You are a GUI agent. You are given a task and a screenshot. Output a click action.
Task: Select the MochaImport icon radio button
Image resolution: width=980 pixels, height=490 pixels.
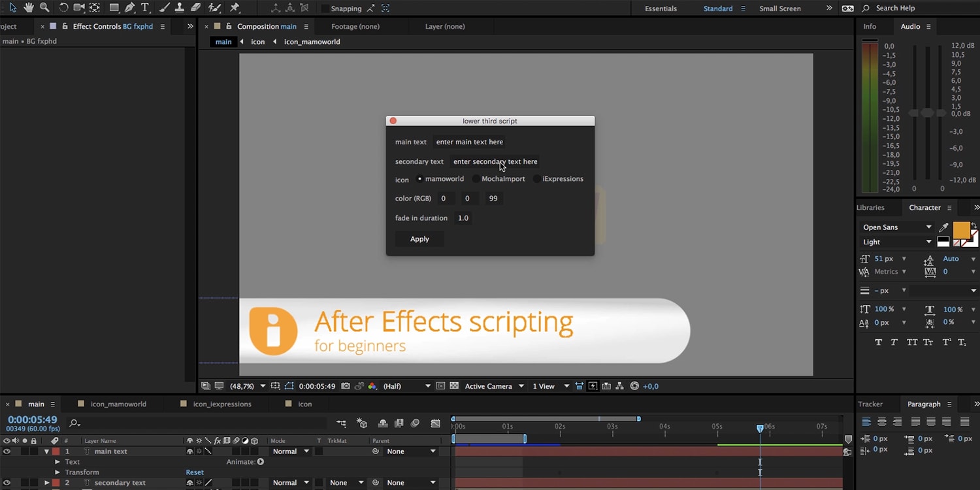pos(476,179)
